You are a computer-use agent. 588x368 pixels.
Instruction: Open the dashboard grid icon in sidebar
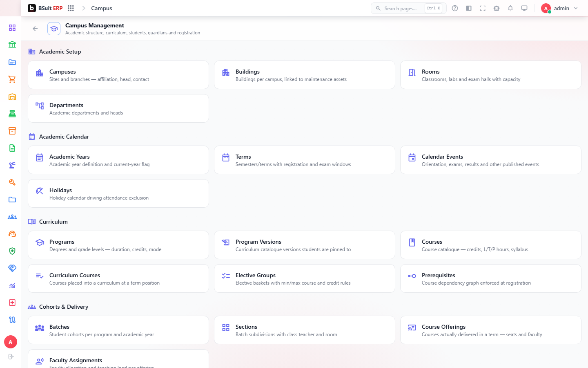pyautogui.click(x=12, y=28)
